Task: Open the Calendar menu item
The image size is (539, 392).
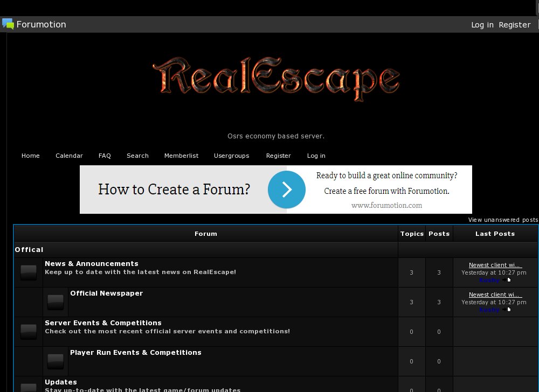Action: (x=69, y=156)
